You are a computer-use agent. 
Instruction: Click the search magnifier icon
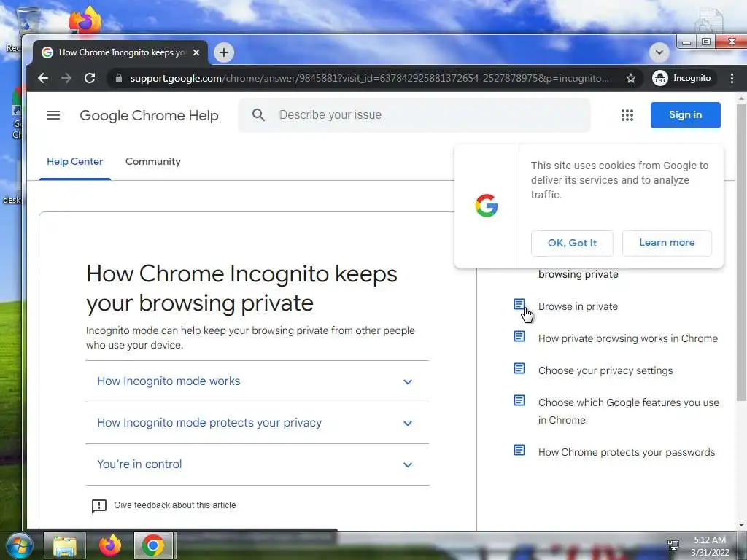[258, 114]
